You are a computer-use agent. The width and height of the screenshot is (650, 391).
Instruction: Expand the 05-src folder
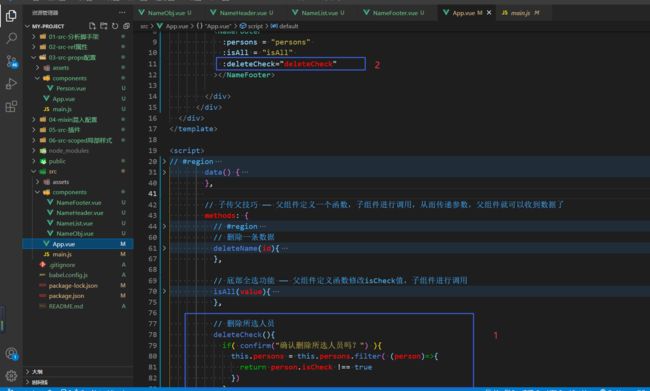[34, 130]
